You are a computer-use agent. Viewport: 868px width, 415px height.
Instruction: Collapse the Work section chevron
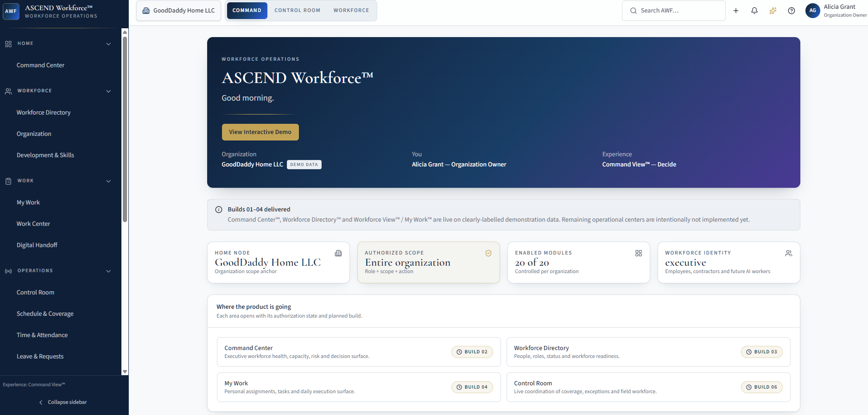(x=108, y=181)
